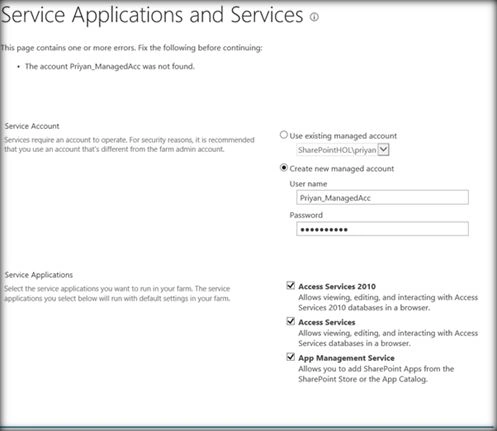The width and height of the screenshot is (497, 431).
Task: Click the Access Services 2010 label
Action: tap(337, 287)
